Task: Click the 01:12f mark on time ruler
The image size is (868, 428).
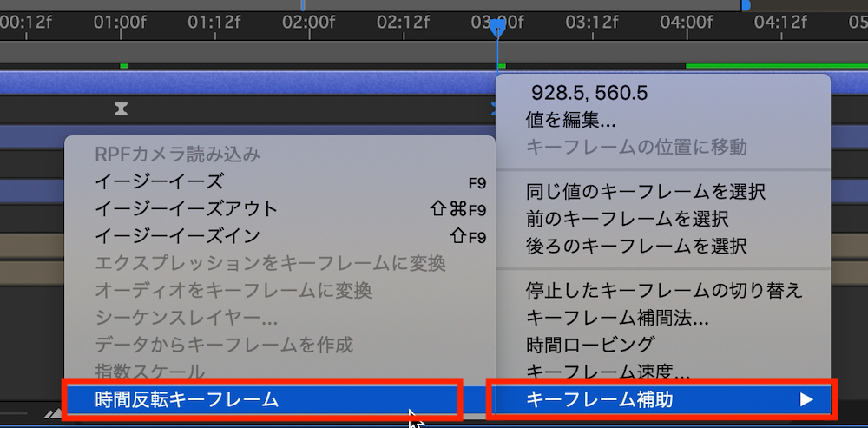Action: coord(214,23)
